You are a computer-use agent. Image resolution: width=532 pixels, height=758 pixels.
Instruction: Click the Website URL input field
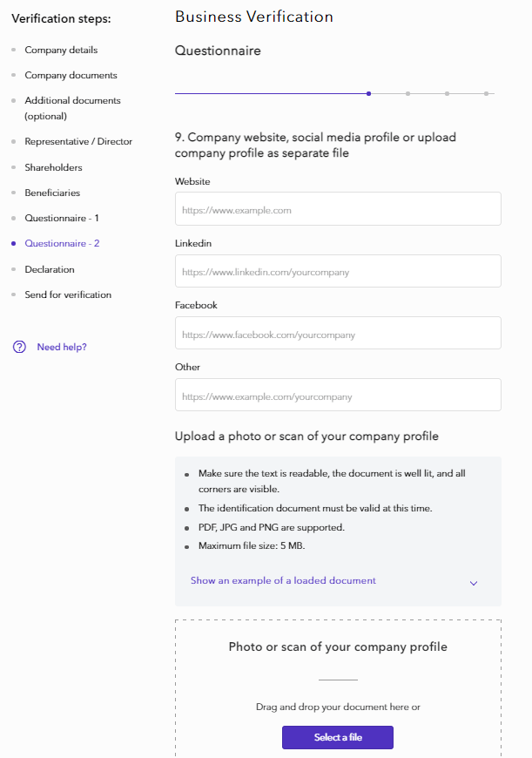pos(338,209)
